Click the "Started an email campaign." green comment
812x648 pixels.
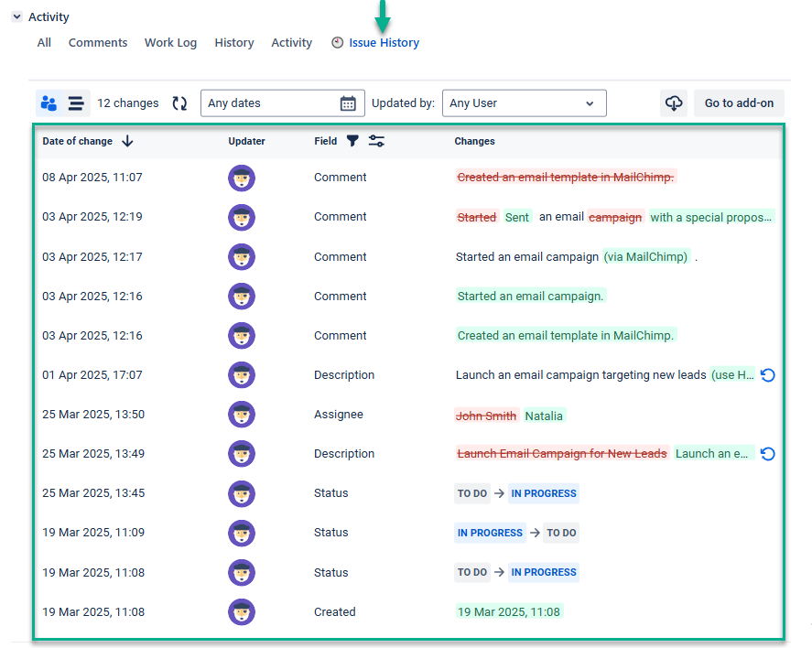pos(530,296)
